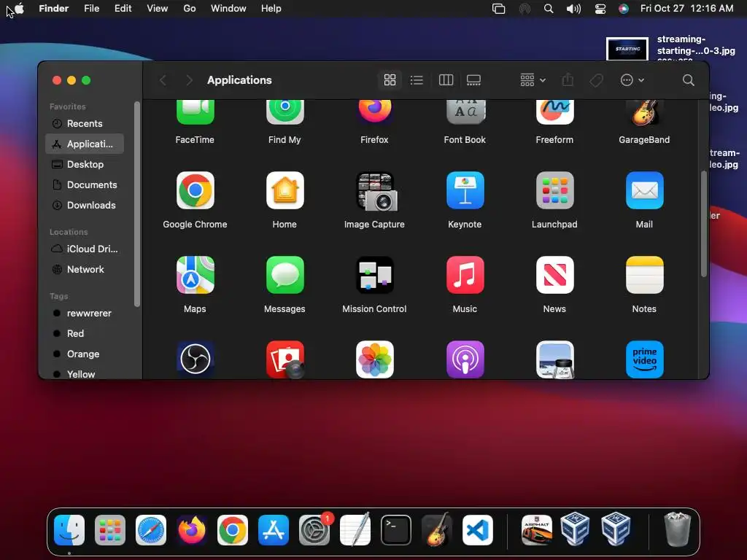Select the Messages app icon
This screenshot has width=747, height=560.
[285, 275]
